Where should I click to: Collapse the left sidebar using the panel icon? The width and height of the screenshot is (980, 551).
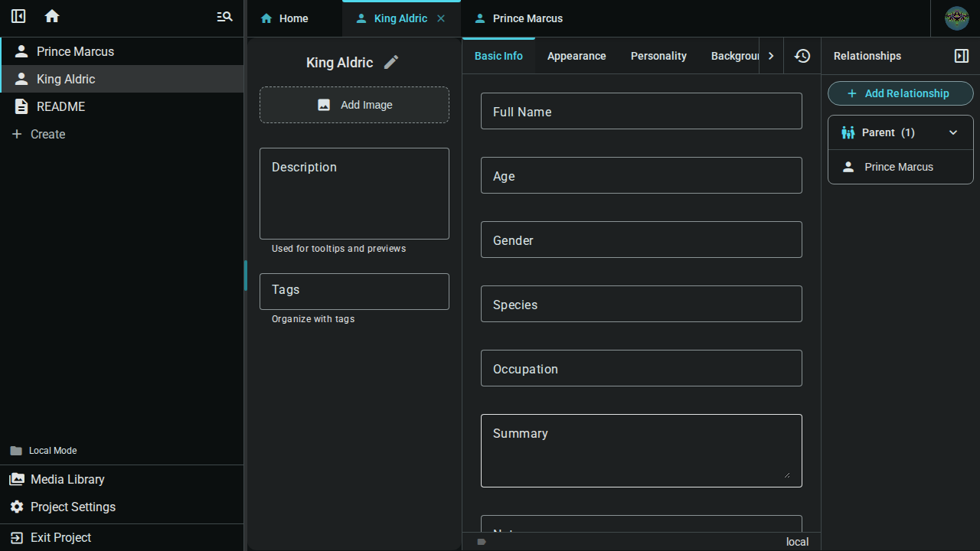tap(18, 16)
